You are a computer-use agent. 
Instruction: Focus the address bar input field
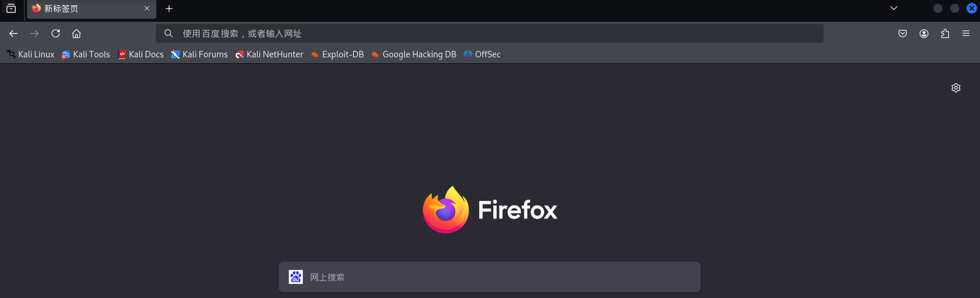coord(490,33)
